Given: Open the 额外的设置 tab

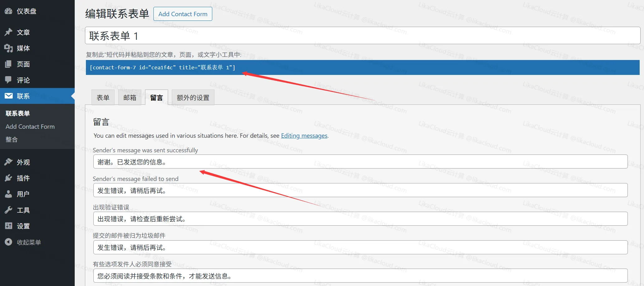Looking at the screenshot, I should click(x=193, y=97).
